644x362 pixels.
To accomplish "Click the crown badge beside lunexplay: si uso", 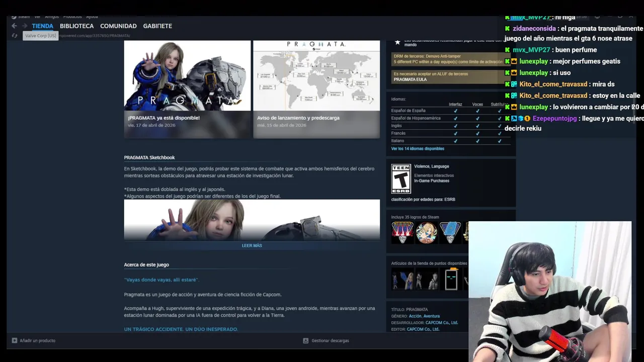I will click(x=514, y=73).
